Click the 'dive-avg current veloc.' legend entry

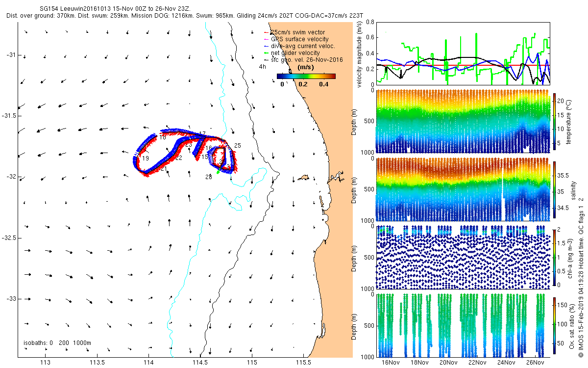pyautogui.click(x=299, y=46)
